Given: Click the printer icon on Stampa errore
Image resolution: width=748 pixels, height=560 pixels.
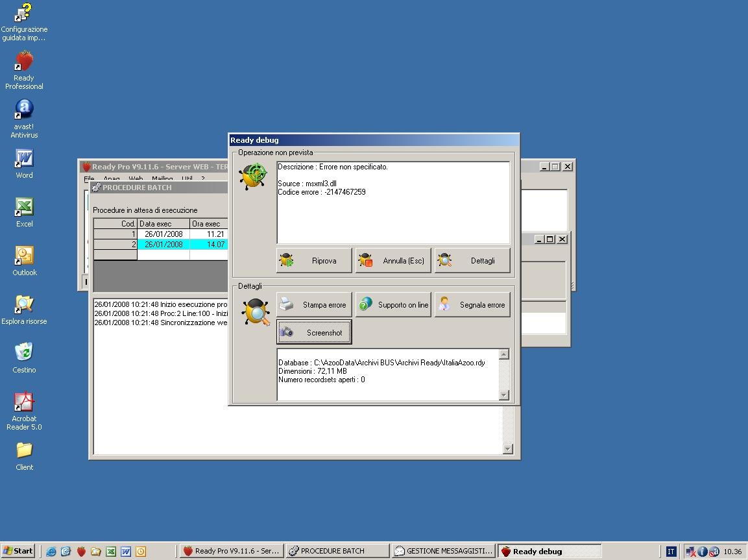Looking at the screenshot, I should tap(287, 305).
